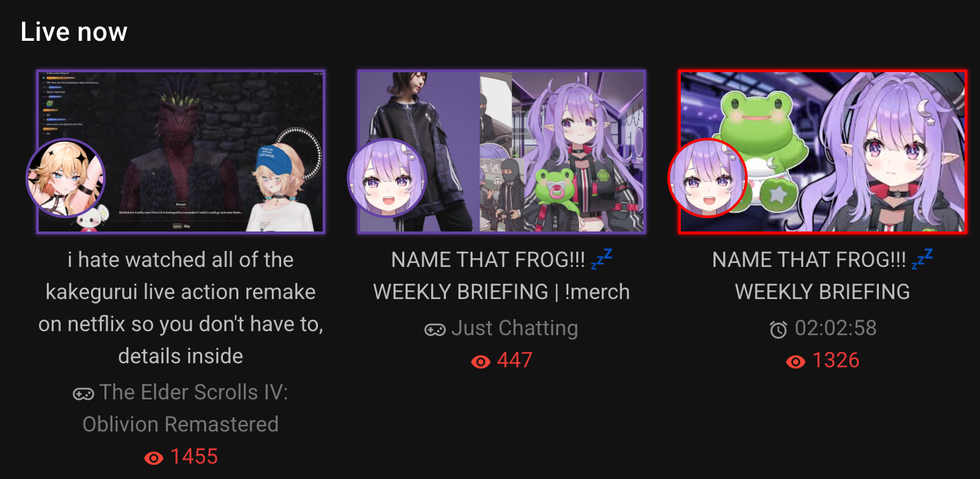
Task: Click the 02:02:58 uptime timer
Action: click(835, 328)
